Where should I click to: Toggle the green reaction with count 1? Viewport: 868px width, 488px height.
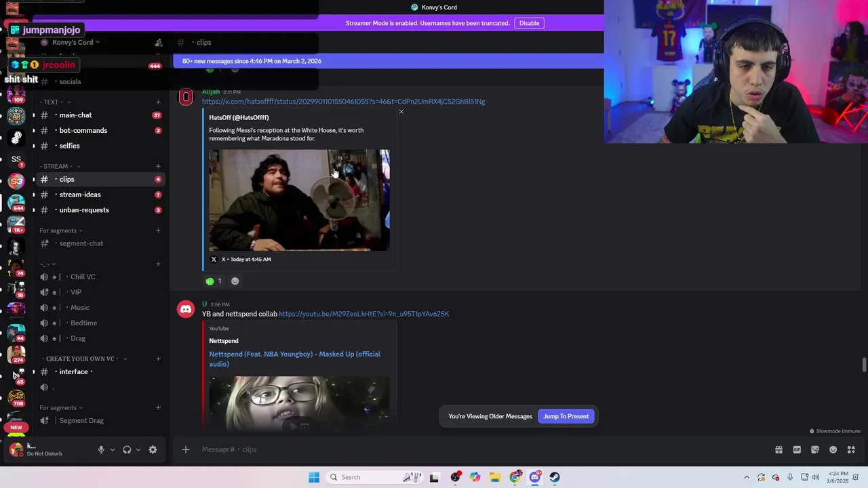pos(214,281)
